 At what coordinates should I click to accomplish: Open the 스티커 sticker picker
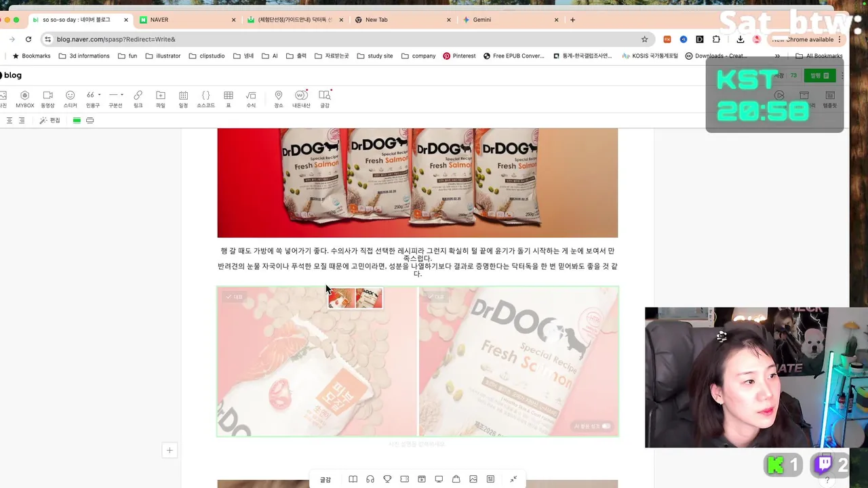[70, 99]
